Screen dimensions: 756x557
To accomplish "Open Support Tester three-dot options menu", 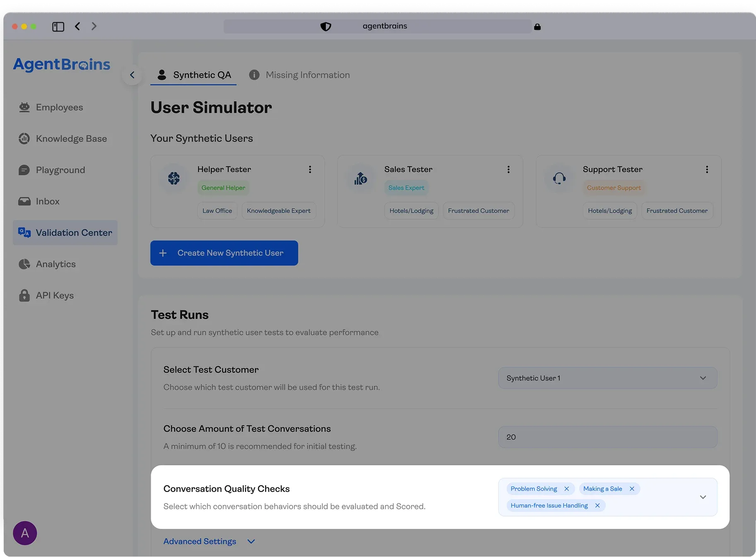I will click(707, 169).
